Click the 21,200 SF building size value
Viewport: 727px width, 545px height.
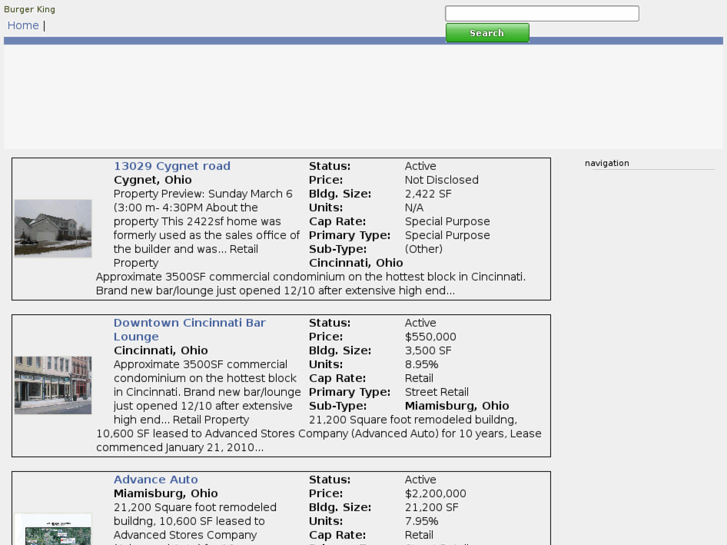(x=431, y=508)
